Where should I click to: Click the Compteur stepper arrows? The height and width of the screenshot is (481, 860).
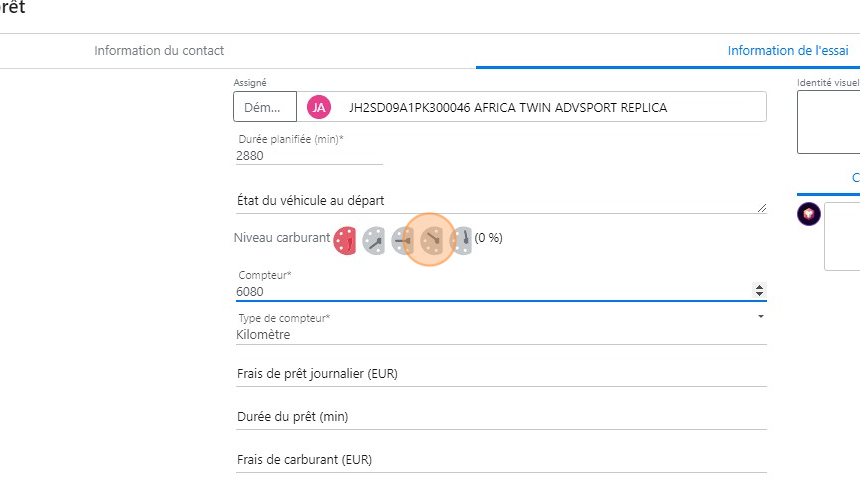click(759, 291)
